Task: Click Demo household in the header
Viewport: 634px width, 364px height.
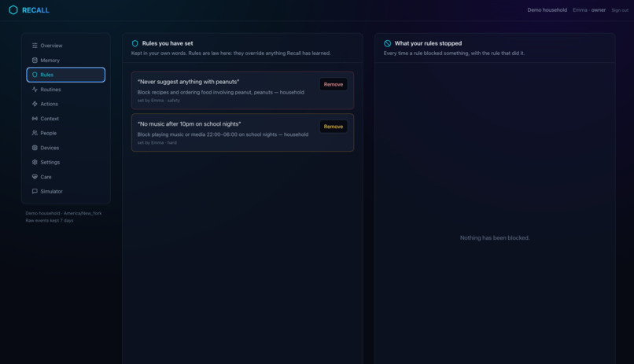Action: tap(547, 10)
